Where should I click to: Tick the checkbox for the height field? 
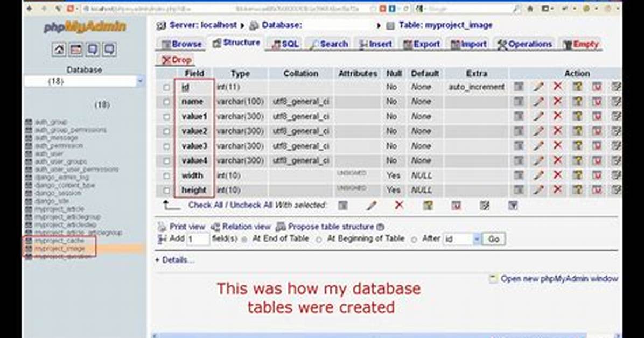(166, 190)
